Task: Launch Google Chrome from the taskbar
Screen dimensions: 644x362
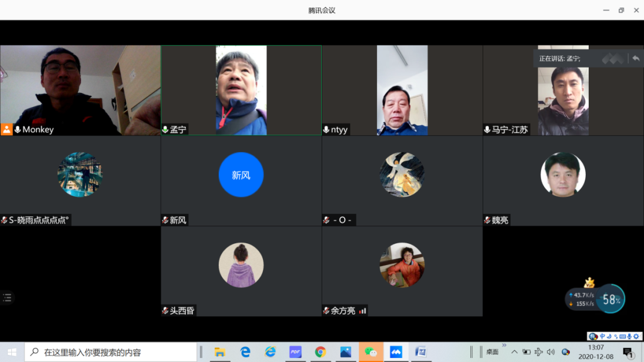Action: [321, 352]
